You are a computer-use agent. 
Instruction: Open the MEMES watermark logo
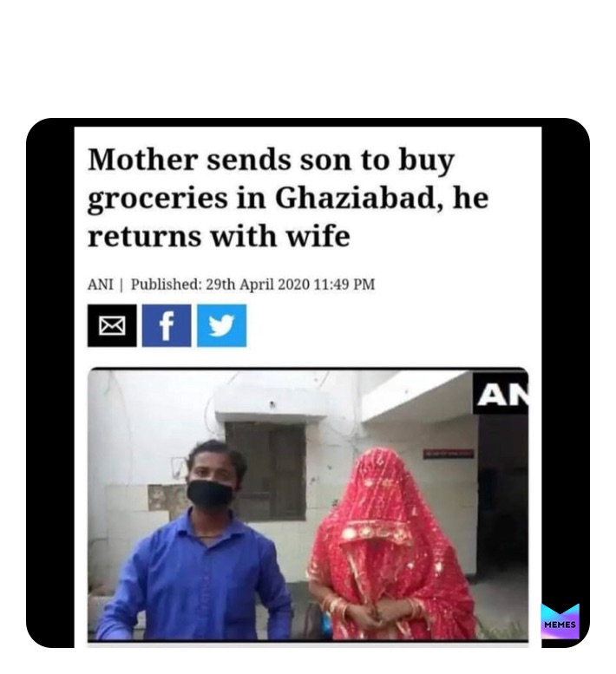[560, 621]
